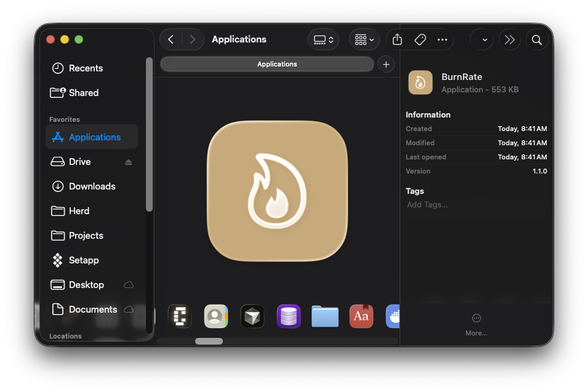Select the Dictionary app in gallery strip
This screenshot has height=392, width=588.
(x=361, y=316)
